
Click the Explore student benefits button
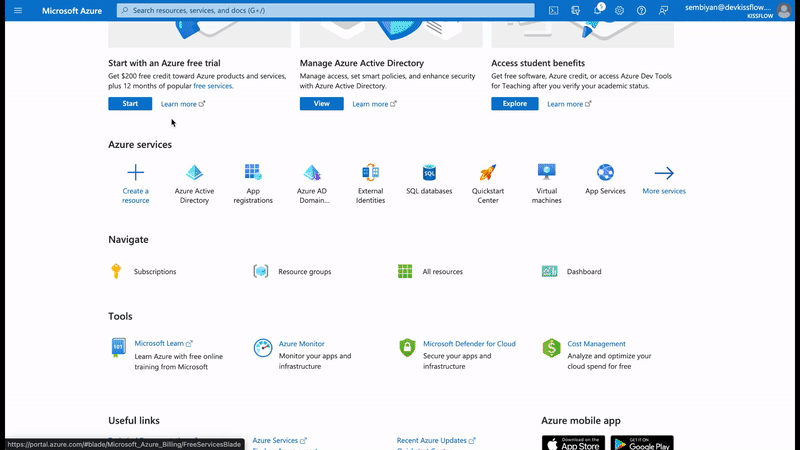pyautogui.click(x=514, y=104)
